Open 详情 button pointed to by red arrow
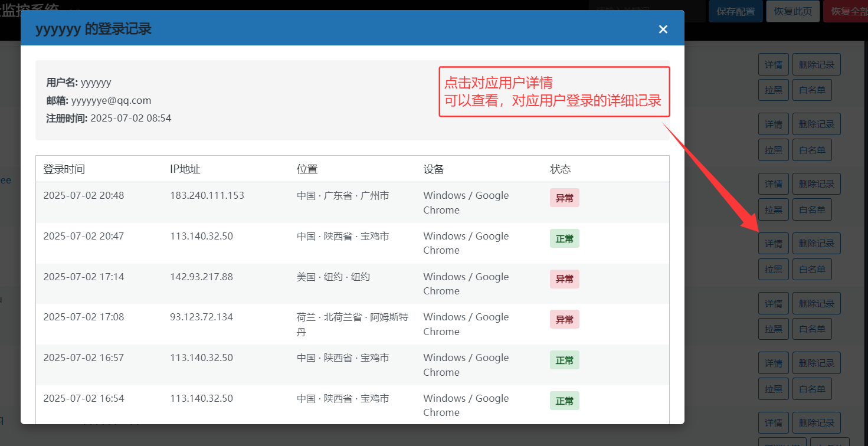868x446 pixels. (x=773, y=244)
